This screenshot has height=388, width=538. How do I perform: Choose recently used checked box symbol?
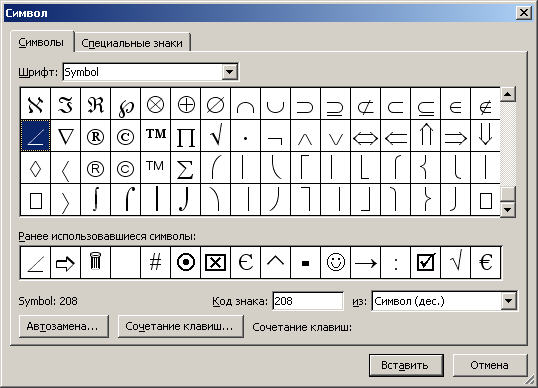425,262
